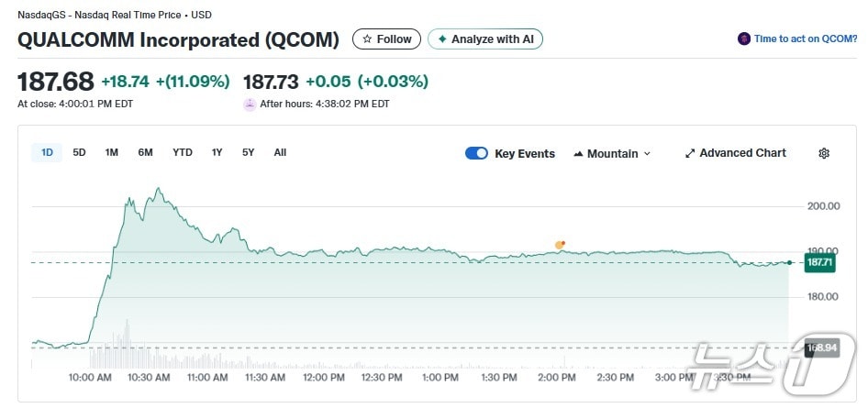
Task: Click the sparkle icon in Analyze with AI
Action: coord(442,39)
